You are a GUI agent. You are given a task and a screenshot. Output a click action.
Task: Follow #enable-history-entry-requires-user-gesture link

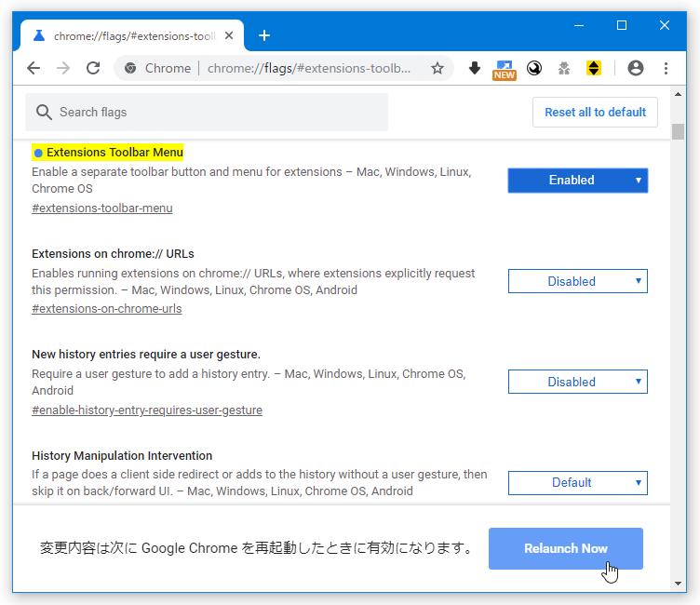point(147,410)
